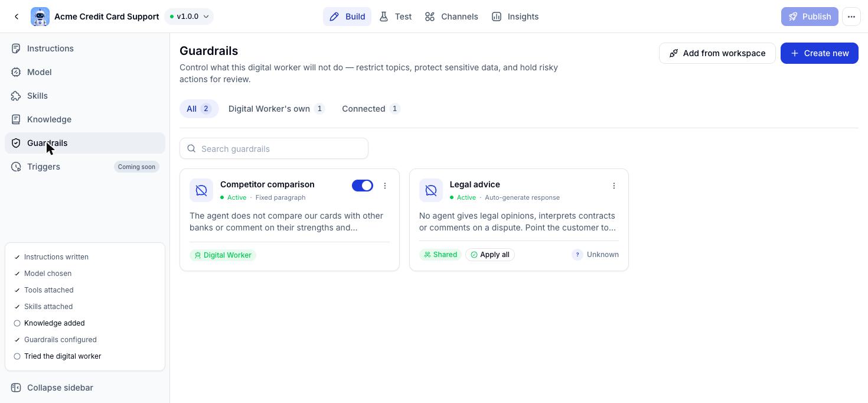This screenshot has width=868, height=403.
Task: Open Legal advice card options menu
Action: tap(614, 186)
